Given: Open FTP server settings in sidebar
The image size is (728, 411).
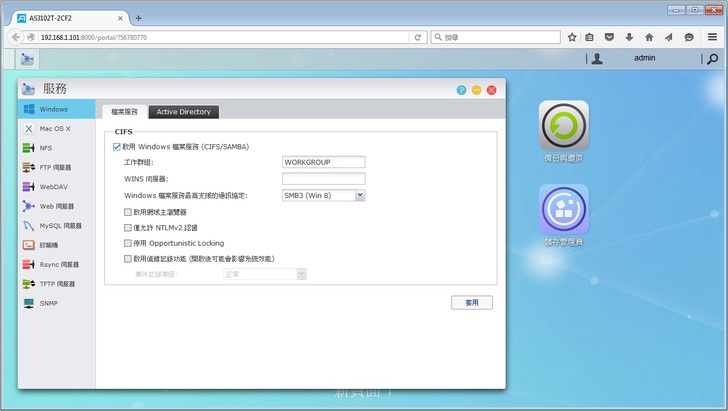Looking at the screenshot, I should [x=55, y=167].
